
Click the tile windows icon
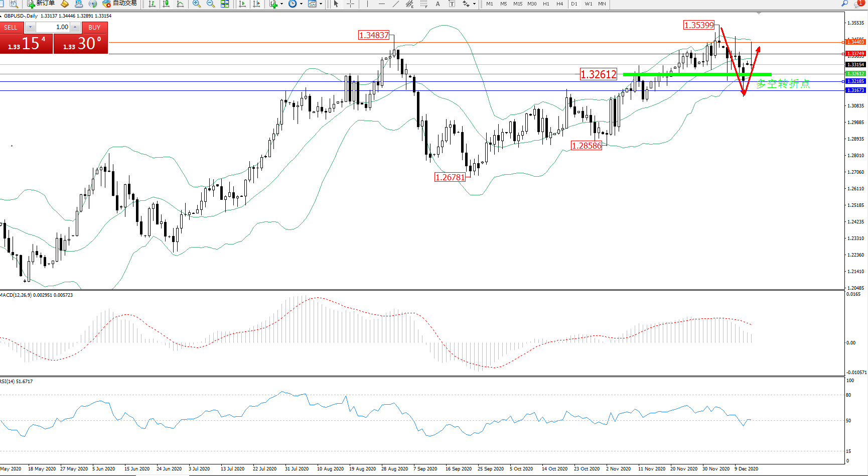pyautogui.click(x=225, y=4)
